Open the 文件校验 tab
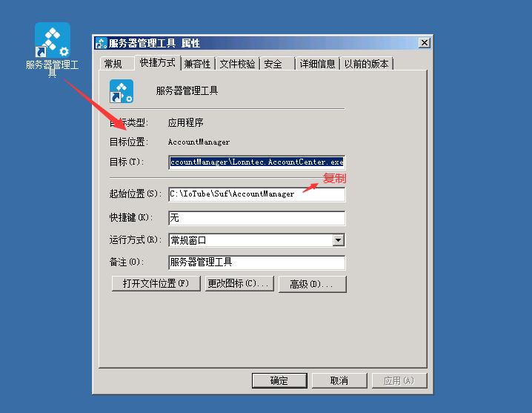 click(238, 64)
